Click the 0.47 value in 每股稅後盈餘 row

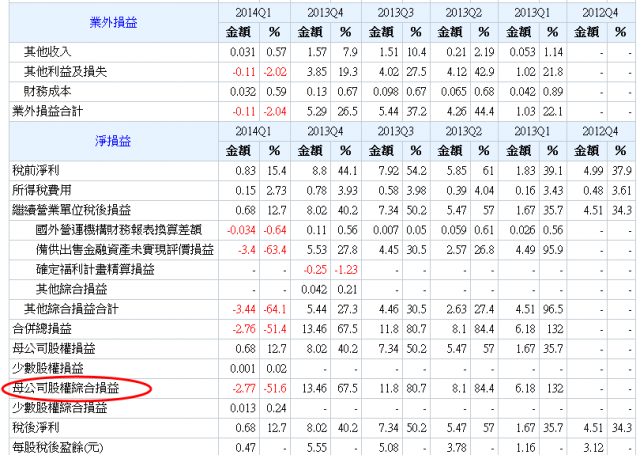point(245,448)
